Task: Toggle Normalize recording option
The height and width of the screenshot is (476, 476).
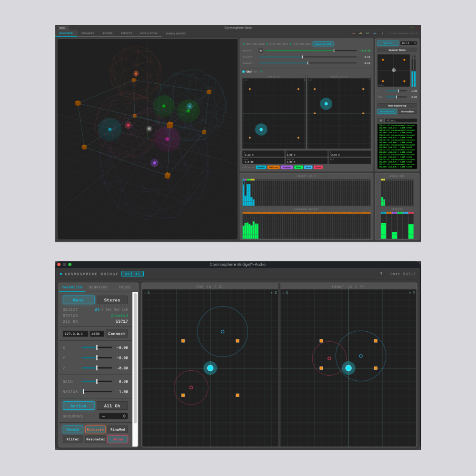Action: pyautogui.click(x=407, y=112)
